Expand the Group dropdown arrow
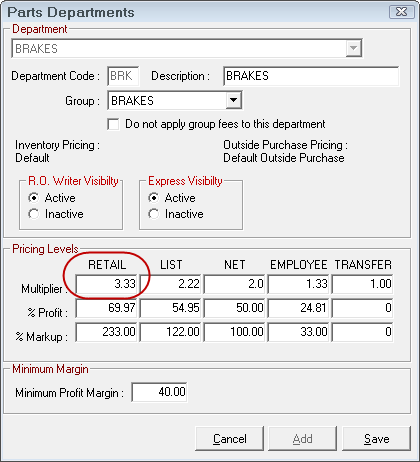 (234, 100)
